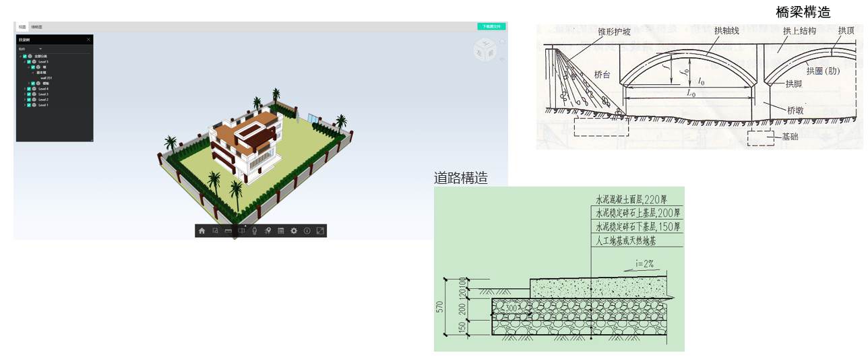Open settings with the gear icon

click(x=294, y=230)
